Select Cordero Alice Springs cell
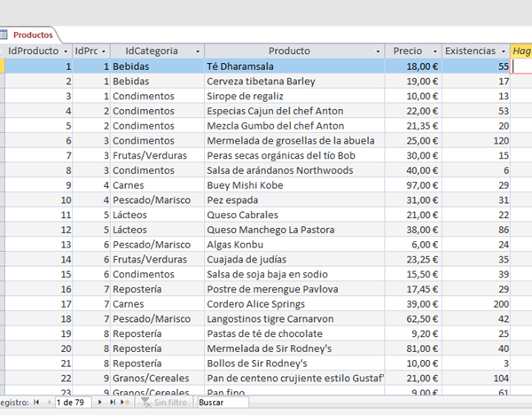 pyautogui.click(x=294, y=304)
